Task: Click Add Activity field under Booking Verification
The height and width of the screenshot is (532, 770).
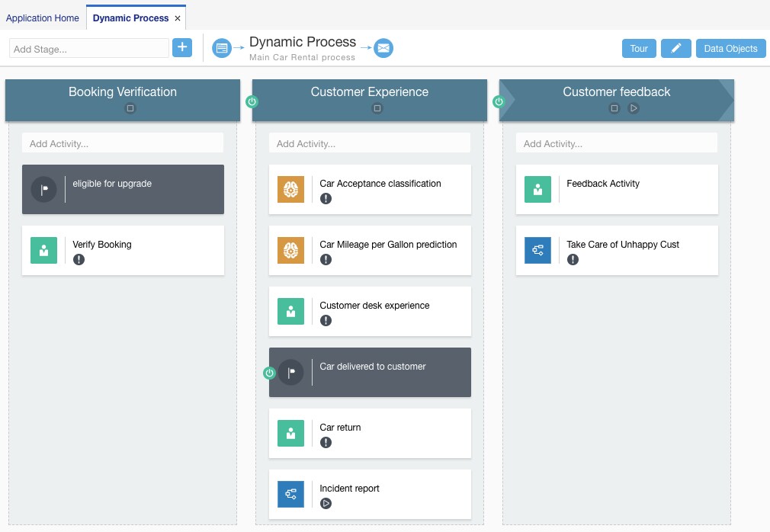Action: [123, 143]
